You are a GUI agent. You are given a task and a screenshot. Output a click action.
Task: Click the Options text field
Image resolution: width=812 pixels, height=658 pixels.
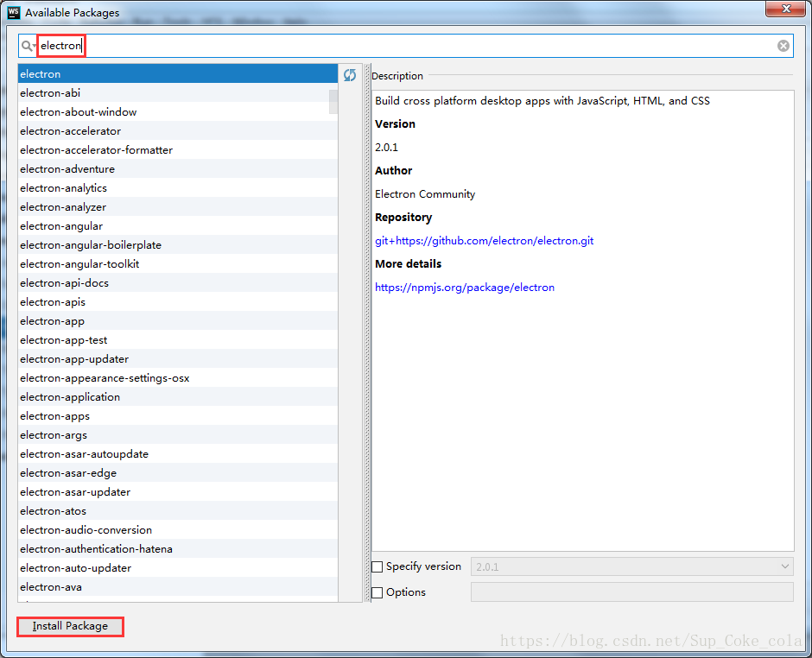point(631,592)
